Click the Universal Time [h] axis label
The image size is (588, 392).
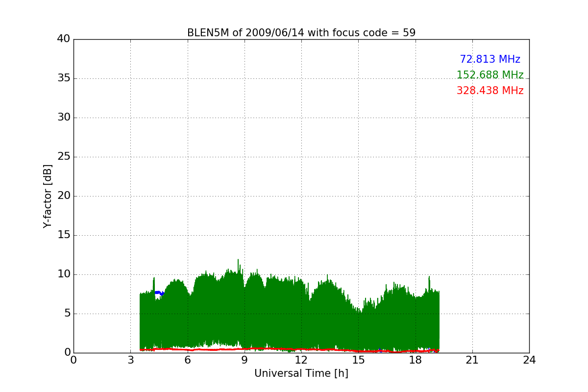pyautogui.click(x=301, y=373)
